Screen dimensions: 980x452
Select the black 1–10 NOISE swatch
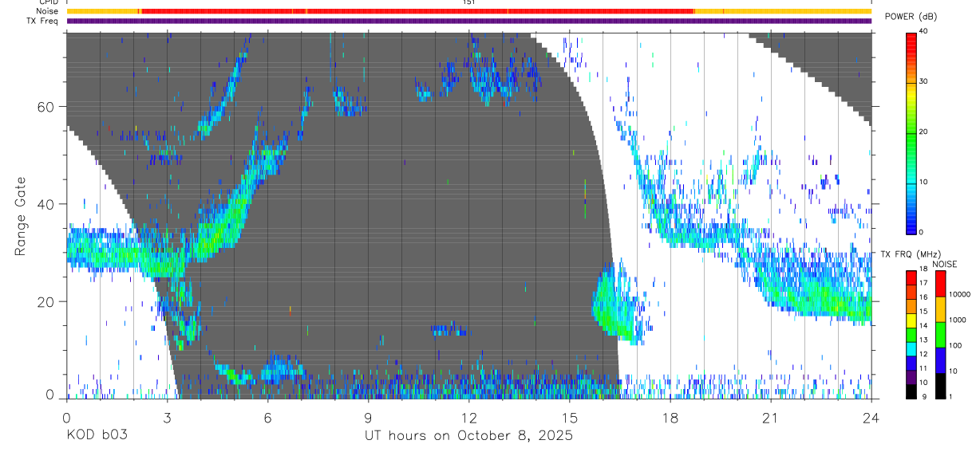(x=940, y=386)
